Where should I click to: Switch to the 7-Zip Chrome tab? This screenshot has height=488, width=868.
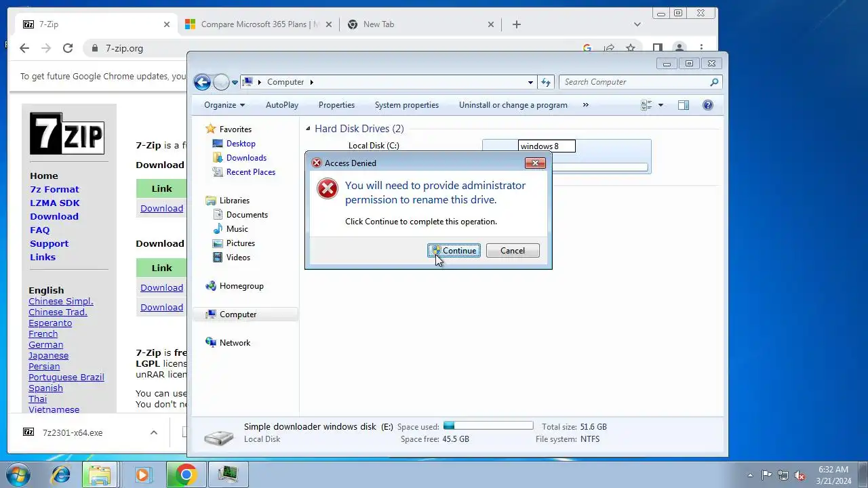click(97, 24)
